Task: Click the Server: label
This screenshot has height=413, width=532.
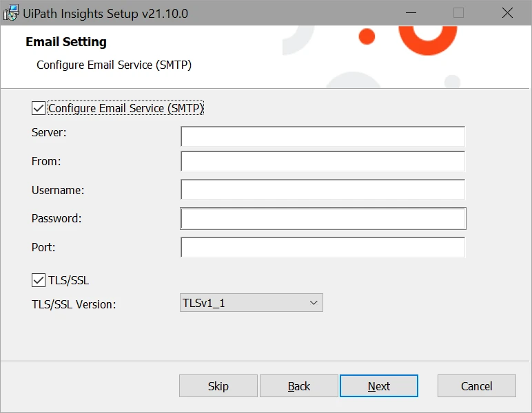Action: pyautogui.click(x=49, y=132)
